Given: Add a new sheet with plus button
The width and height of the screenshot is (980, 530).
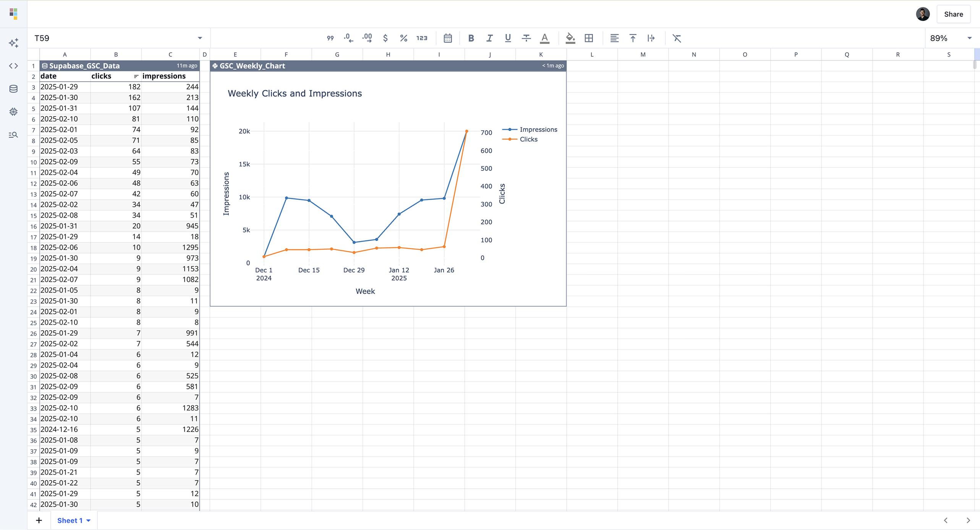Looking at the screenshot, I should pos(39,520).
